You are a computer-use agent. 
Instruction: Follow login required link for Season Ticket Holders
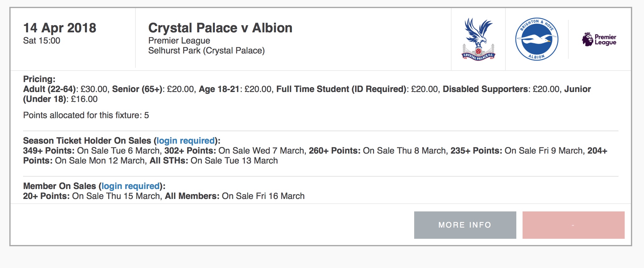186,141
